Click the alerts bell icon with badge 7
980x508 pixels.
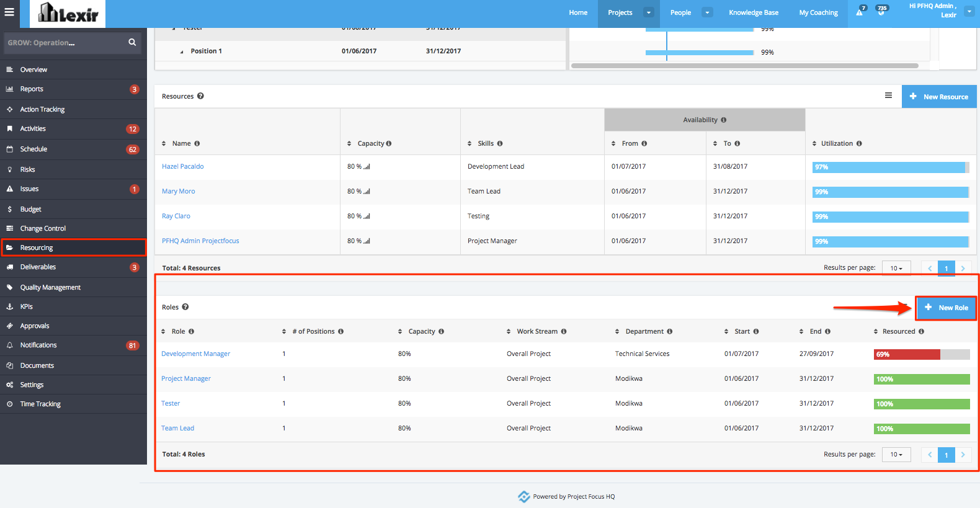pyautogui.click(x=859, y=12)
